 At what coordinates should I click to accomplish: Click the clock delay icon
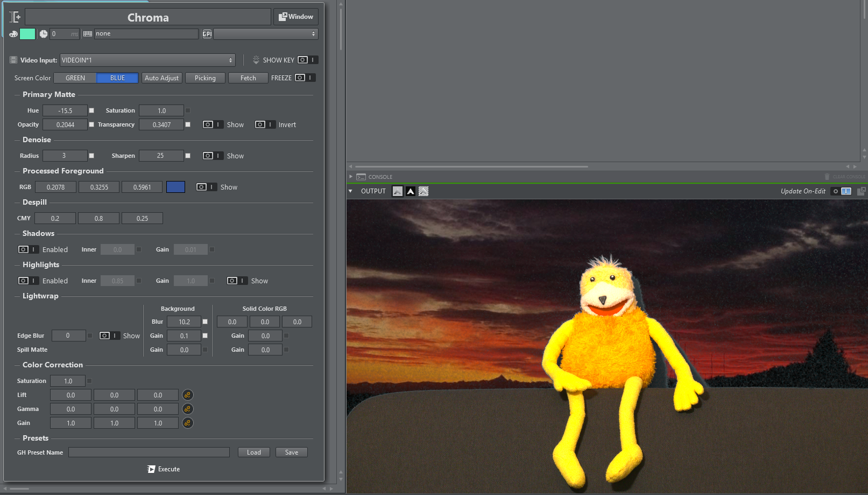click(x=44, y=34)
